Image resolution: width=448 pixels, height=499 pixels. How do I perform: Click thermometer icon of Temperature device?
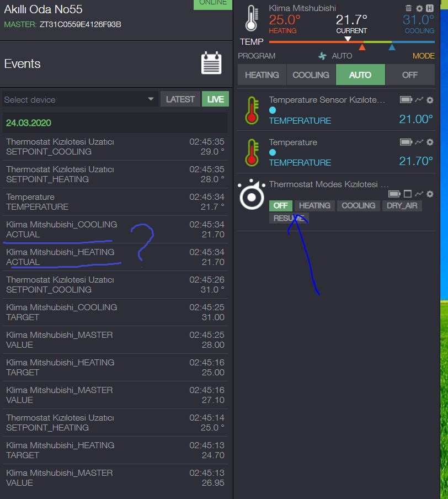(x=252, y=152)
